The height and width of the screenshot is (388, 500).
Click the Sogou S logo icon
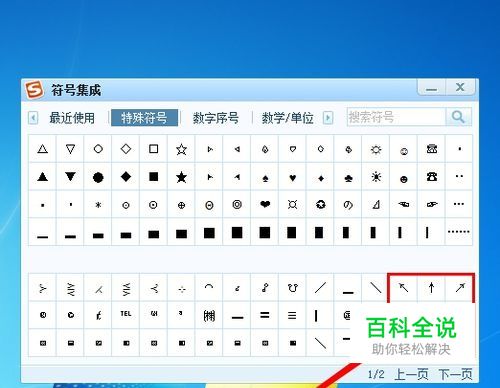[x=34, y=90]
